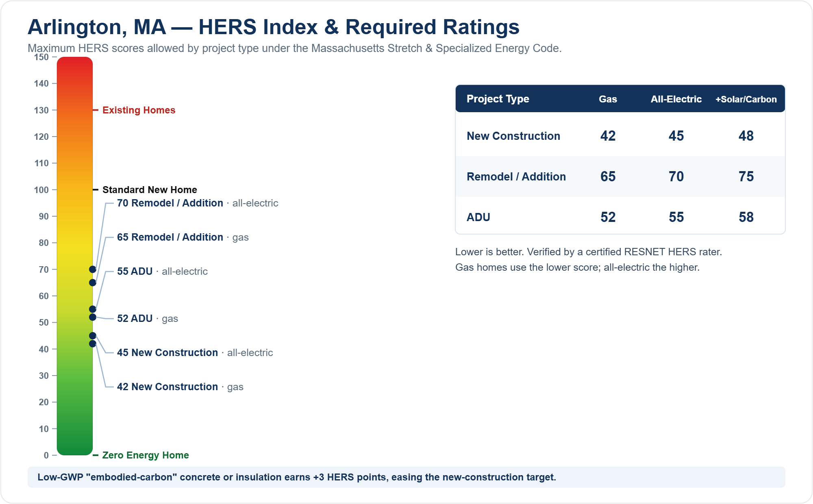
Task: Click the 'Existing Homes' label
Action: (x=139, y=110)
